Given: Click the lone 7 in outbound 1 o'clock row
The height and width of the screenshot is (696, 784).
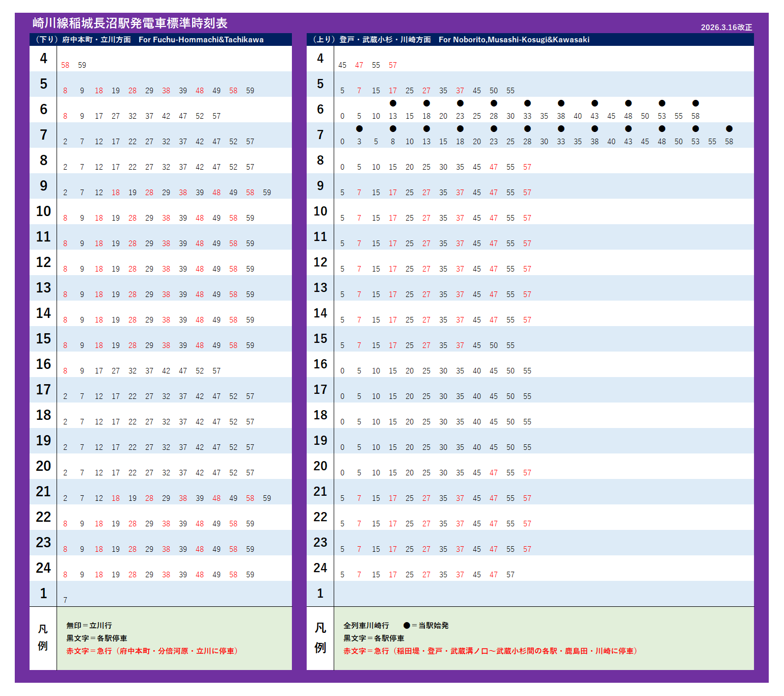Looking at the screenshot, I should tap(65, 600).
